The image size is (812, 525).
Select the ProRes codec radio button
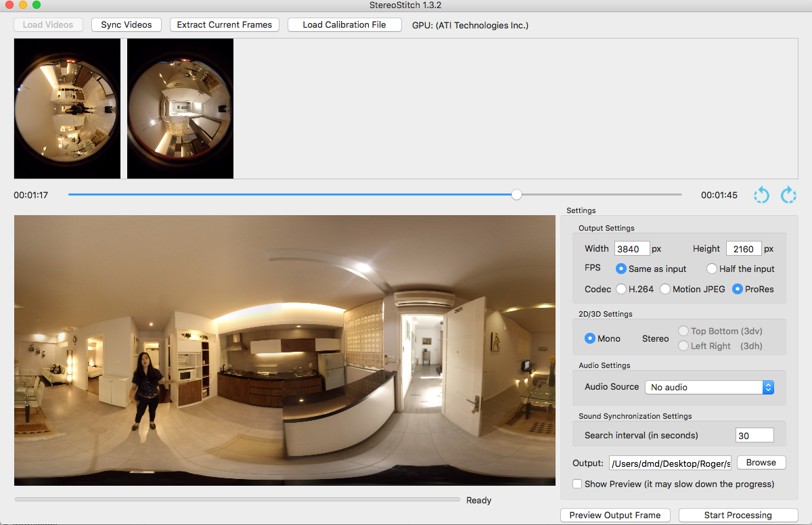pyautogui.click(x=738, y=289)
